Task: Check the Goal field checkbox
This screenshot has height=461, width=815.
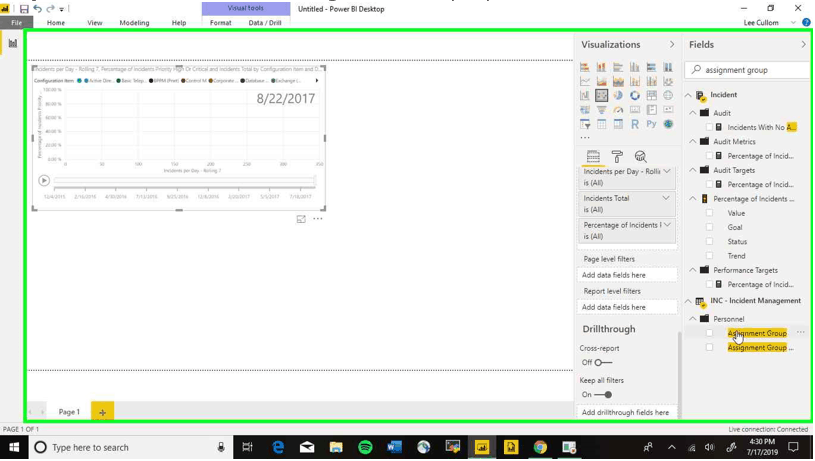Action: [x=709, y=227]
